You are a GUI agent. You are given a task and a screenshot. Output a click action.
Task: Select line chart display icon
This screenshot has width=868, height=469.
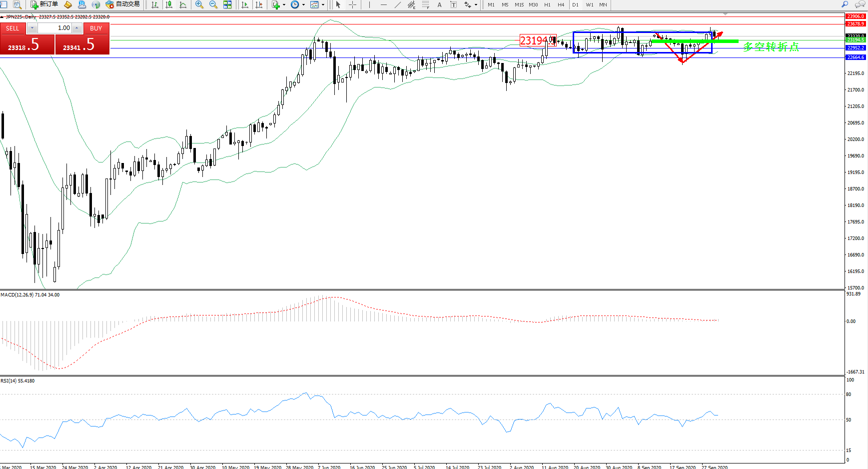pyautogui.click(x=183, y=4)
